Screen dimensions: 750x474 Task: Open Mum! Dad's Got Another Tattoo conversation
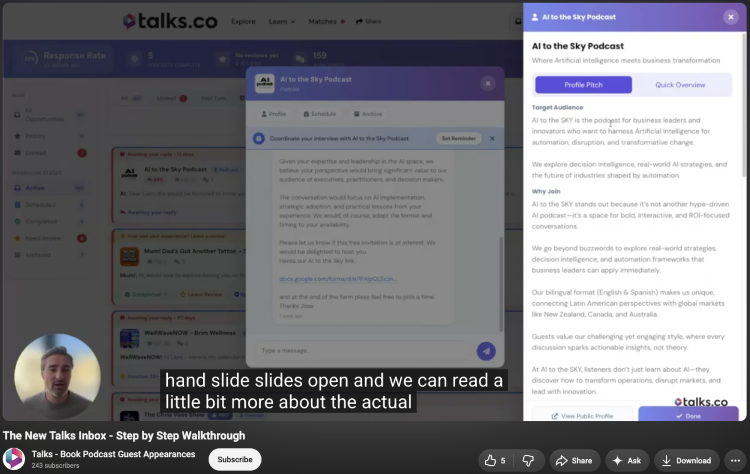[x=179, y=267]
